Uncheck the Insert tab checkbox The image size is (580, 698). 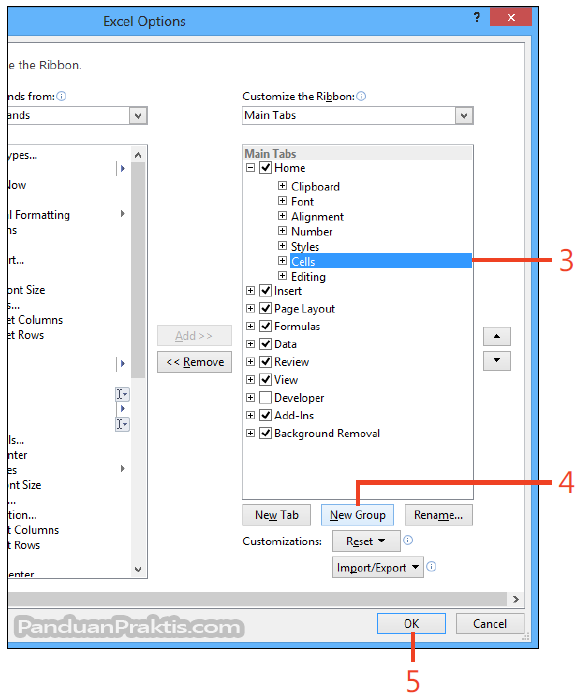click(266, 291)
